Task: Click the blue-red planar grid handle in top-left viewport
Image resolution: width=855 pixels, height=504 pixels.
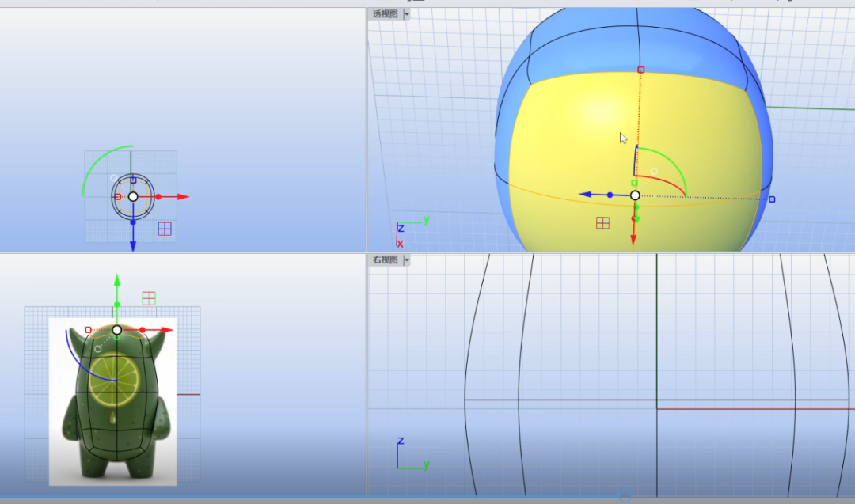Action: (165, 229)
